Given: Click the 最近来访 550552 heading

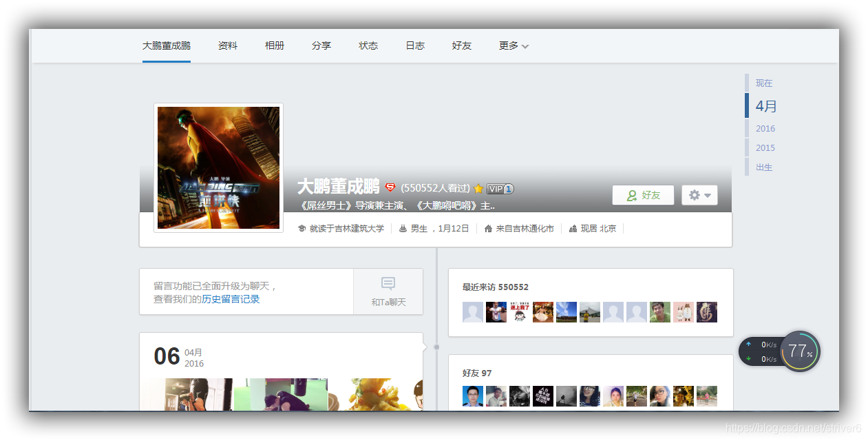Looking at the screenshot, I should click(496, 287).
